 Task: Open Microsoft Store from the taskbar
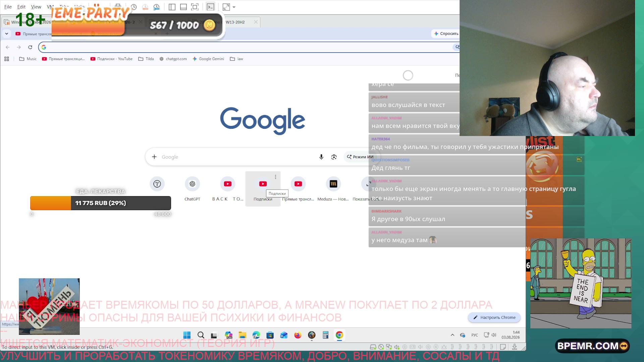(x=270, y=335)
